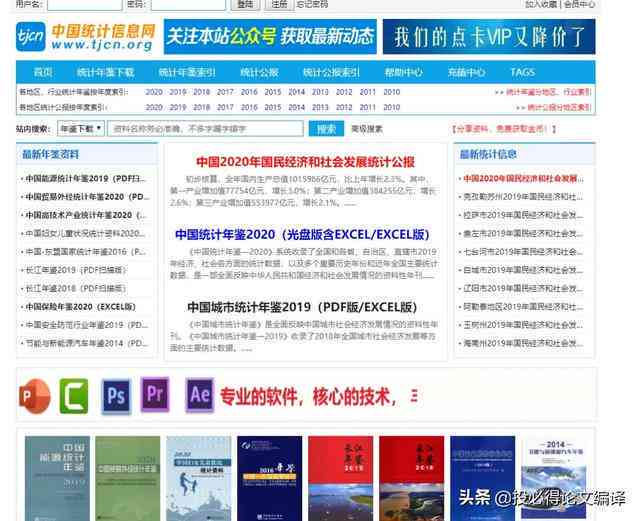
Task: Open 中国贸易外经统计年鉴2020 list item
Action: pyautogui.click(x=85, y=197)
